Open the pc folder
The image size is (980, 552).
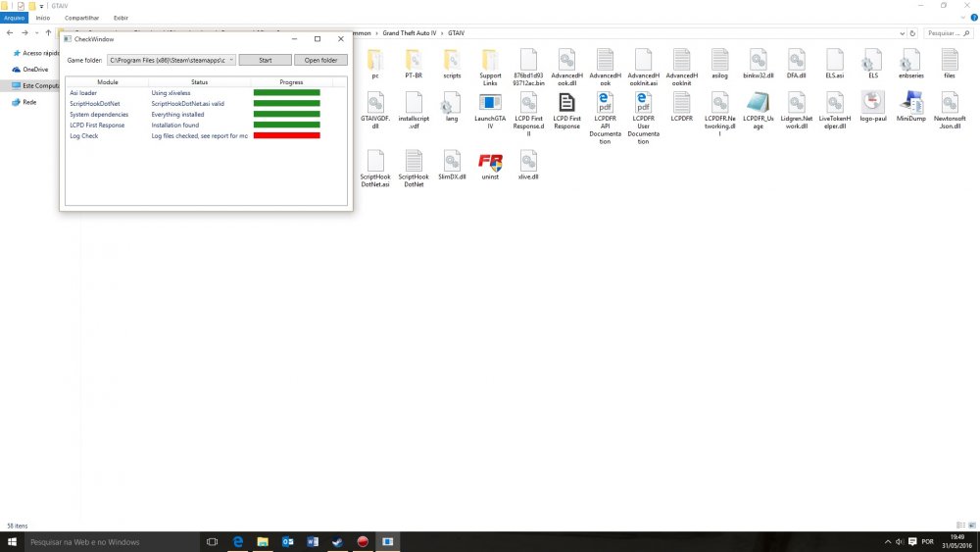[375, 63]
